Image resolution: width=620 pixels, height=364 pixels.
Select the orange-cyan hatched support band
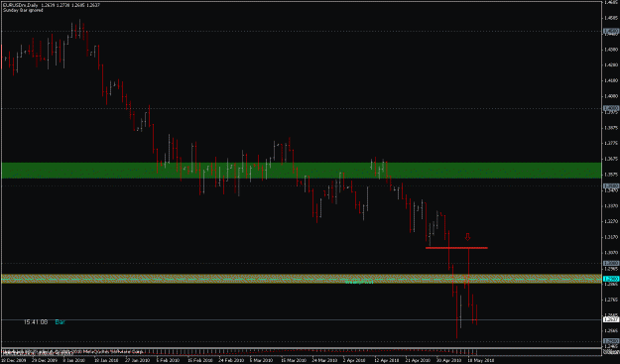(x=302, y=279)
